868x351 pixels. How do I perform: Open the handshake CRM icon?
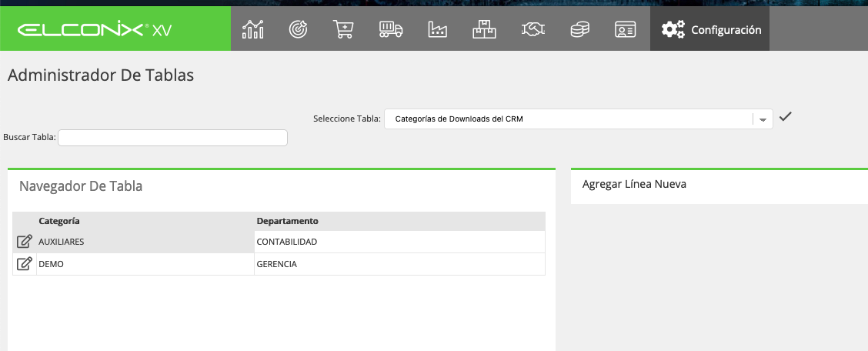pos(532,28)
